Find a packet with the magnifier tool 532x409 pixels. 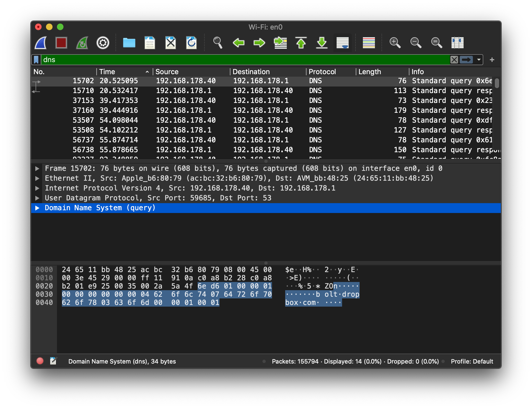pos(218,43)
